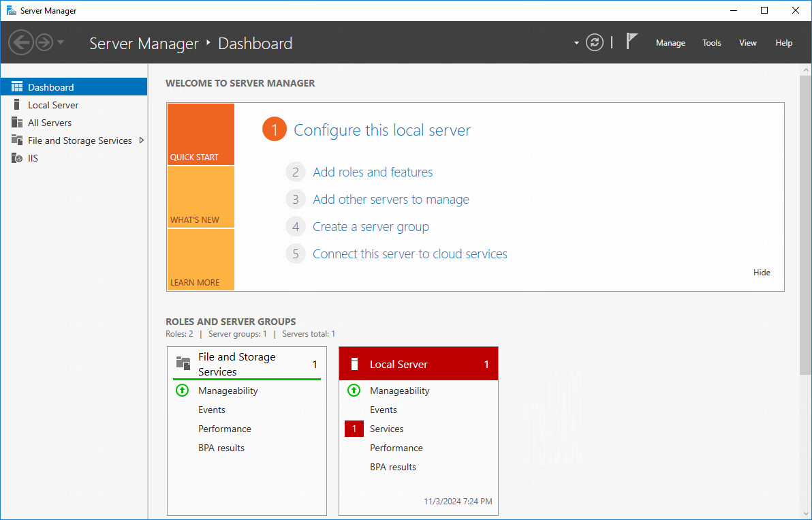Open Events in the Local Server tile

click(384, 410)
